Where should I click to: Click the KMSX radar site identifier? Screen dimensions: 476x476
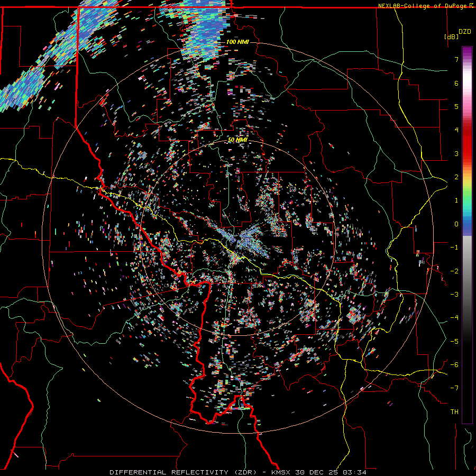pos(281,472)
